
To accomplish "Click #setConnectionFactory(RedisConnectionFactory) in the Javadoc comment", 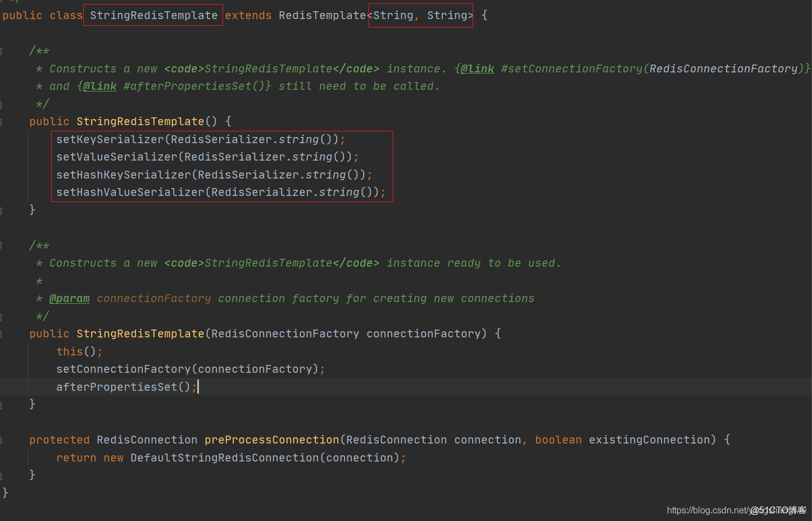I will tap(652, 68).
